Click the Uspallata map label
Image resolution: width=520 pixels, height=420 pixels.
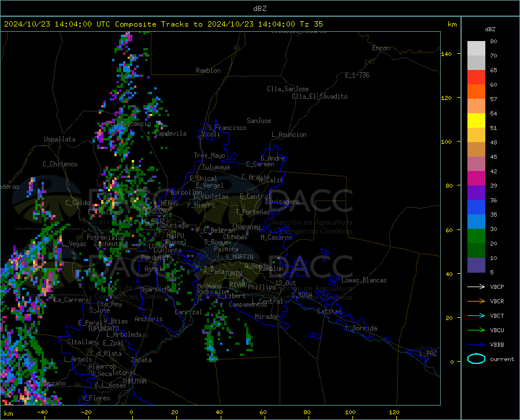pyautogui.click(x=60, y=139)
